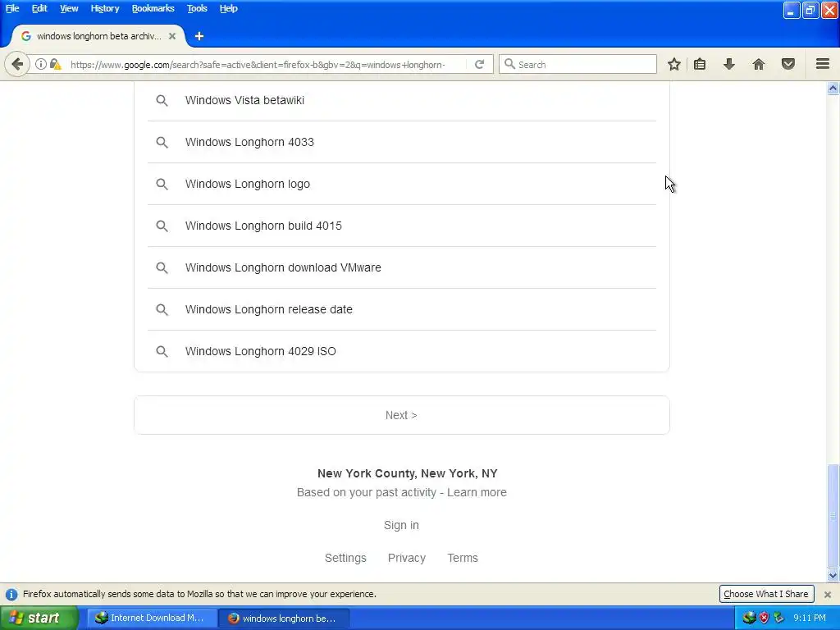
Task: Open the Firefox hamburger menu
Action: tap(823, 64)
